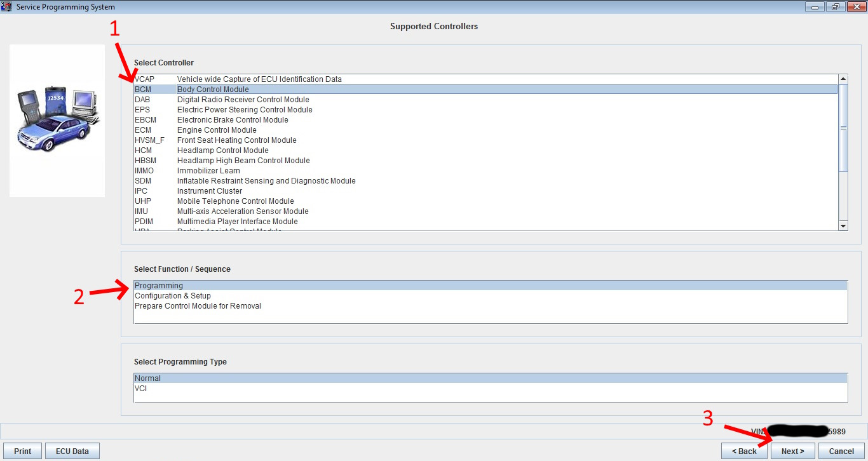Select the Programming function
Screen dimensions: 868x461
coord(491,286)
